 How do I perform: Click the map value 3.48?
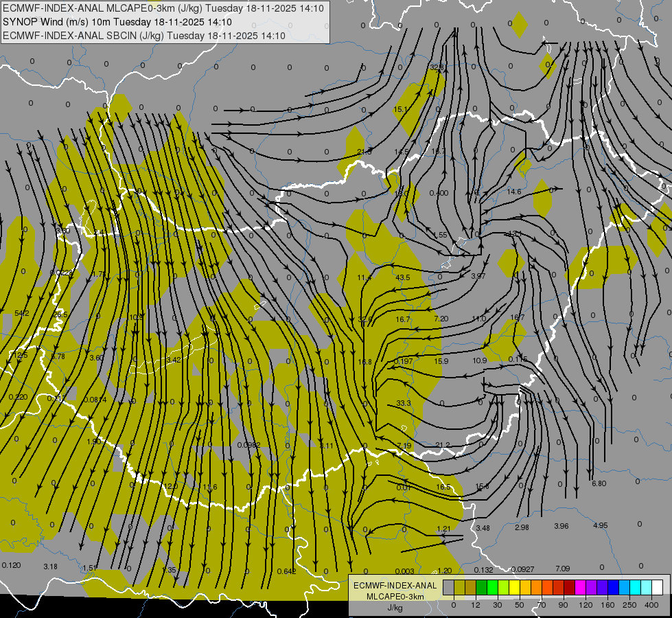click(x=483, y=528)
